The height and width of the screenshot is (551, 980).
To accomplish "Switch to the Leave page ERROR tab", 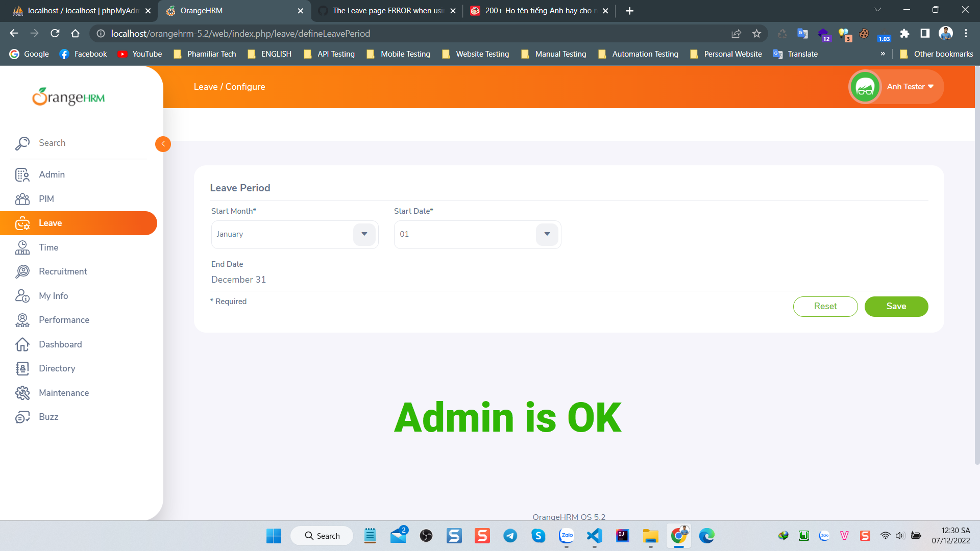I will pos(385,10).
